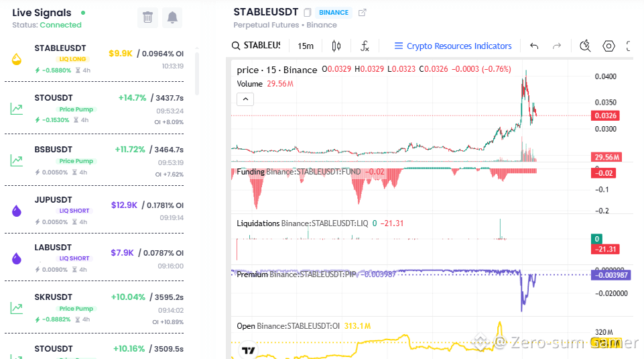The image size is (644, 359).
Task: Click the LIQ SHORT tag under JUPUSDT
Action: tap(74, 211)
